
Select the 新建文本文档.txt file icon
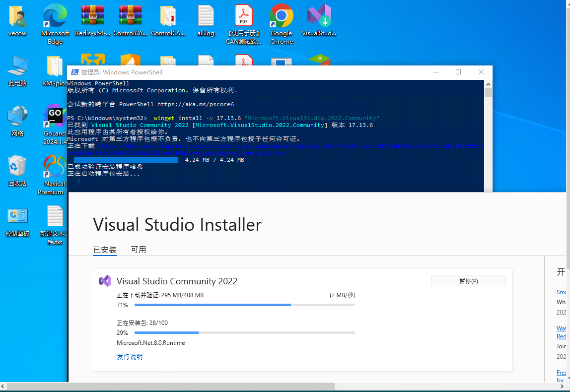coord(54,225)
